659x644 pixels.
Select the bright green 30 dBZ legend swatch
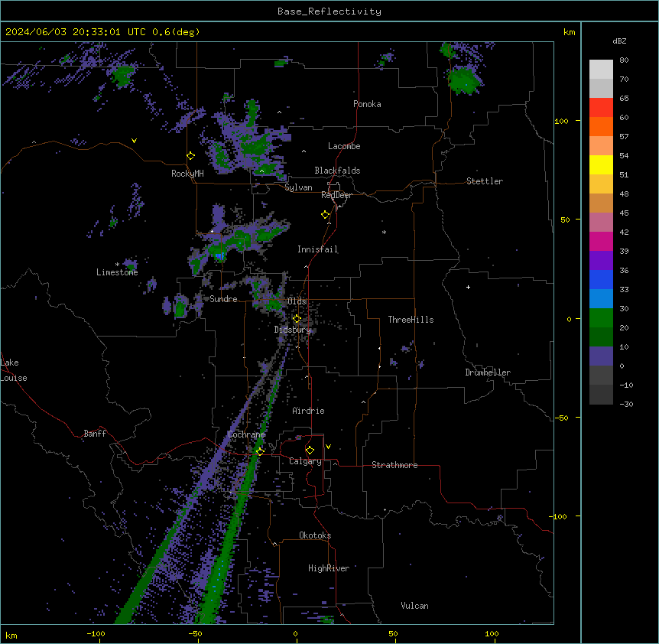click(601, 318)
